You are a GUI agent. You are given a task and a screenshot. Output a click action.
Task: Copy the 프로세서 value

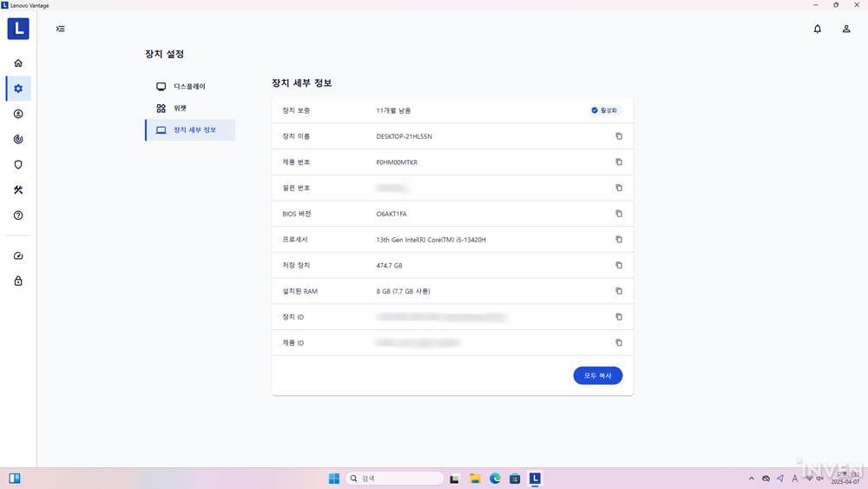[619, 240]
